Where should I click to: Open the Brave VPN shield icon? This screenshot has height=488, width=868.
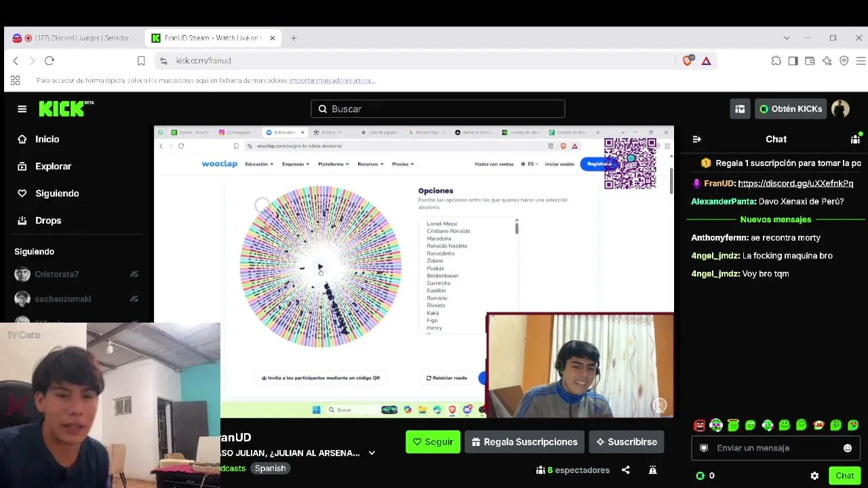click(844, 61)
